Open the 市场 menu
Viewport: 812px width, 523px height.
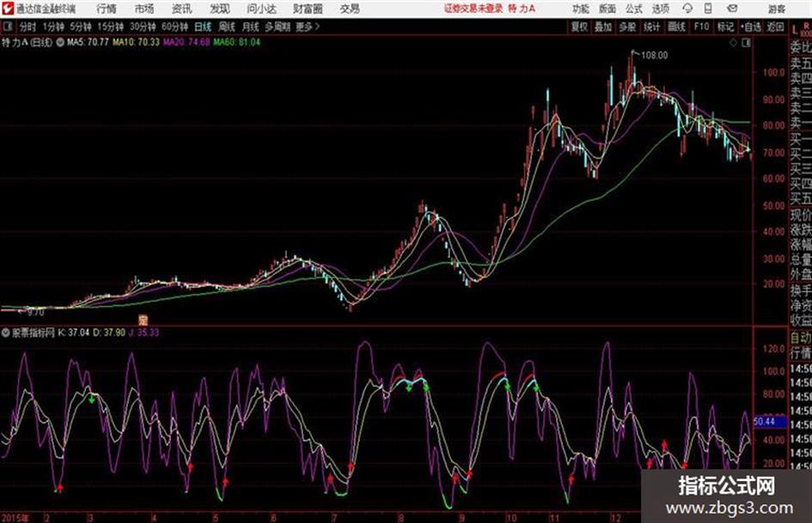click(x=144, y=9)
